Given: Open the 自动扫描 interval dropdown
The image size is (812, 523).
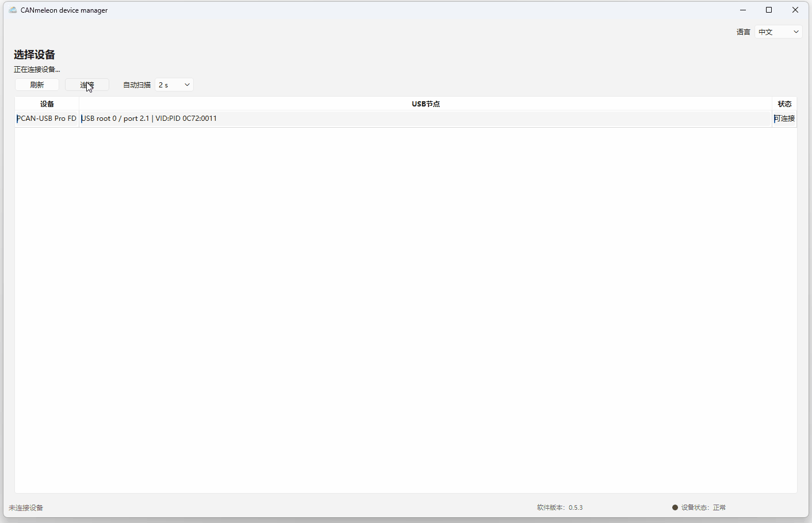Looking at the screenshot, I should (x=174, y=85).
